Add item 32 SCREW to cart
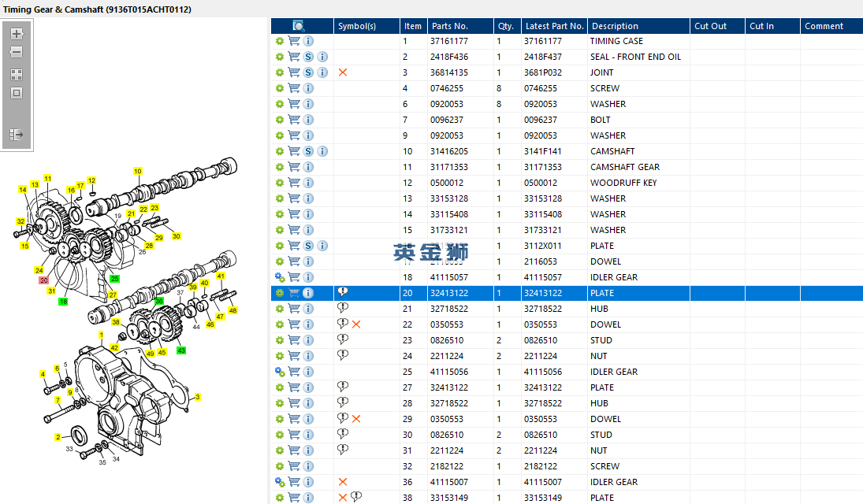 click(x=295, y=466)
